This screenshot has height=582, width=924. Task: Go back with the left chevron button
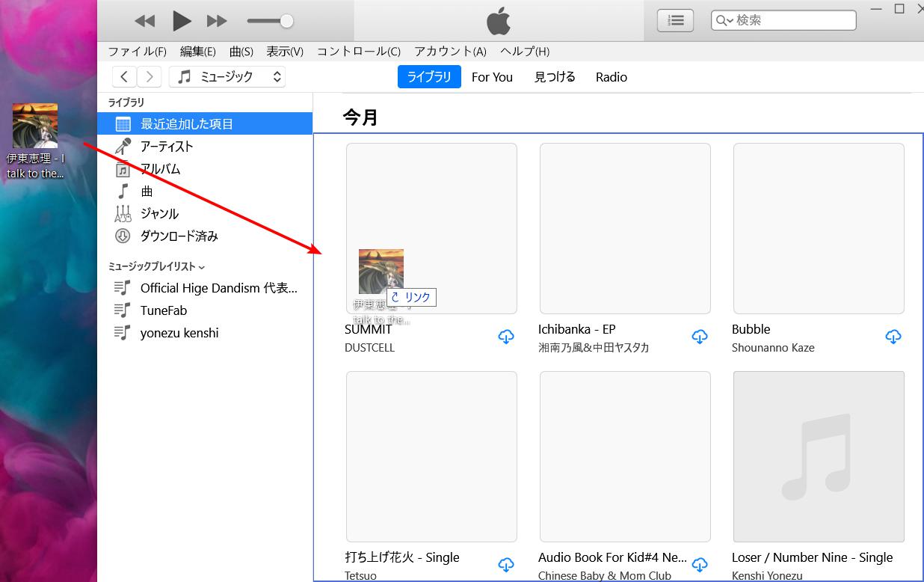click(125, 76)
